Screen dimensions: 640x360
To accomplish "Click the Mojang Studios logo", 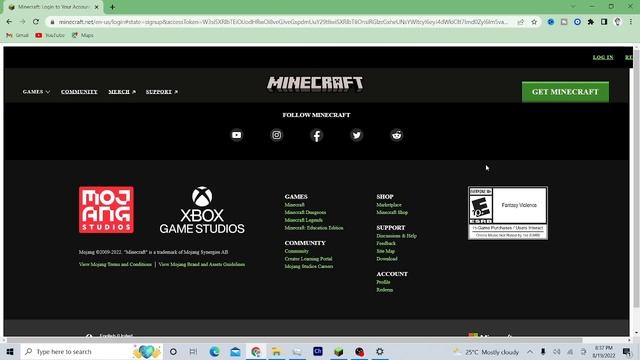I will click(106, 210).
